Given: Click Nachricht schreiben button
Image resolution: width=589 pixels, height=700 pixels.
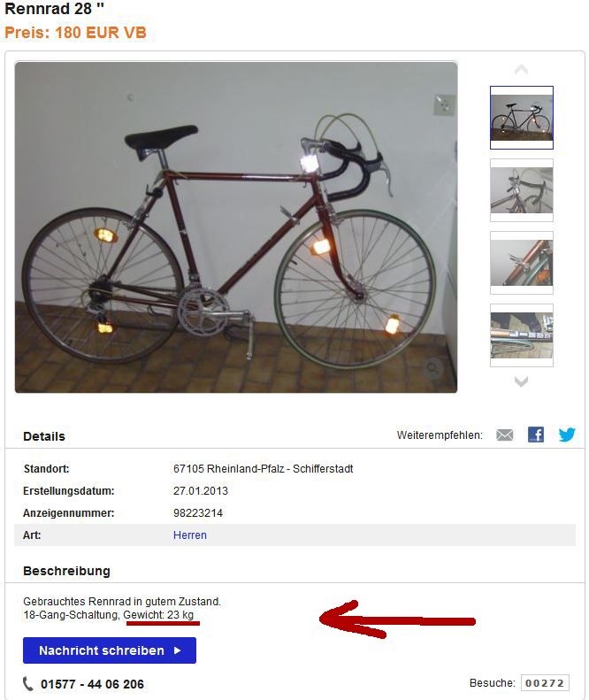Looking at the screenshot, I should point(110,650).
